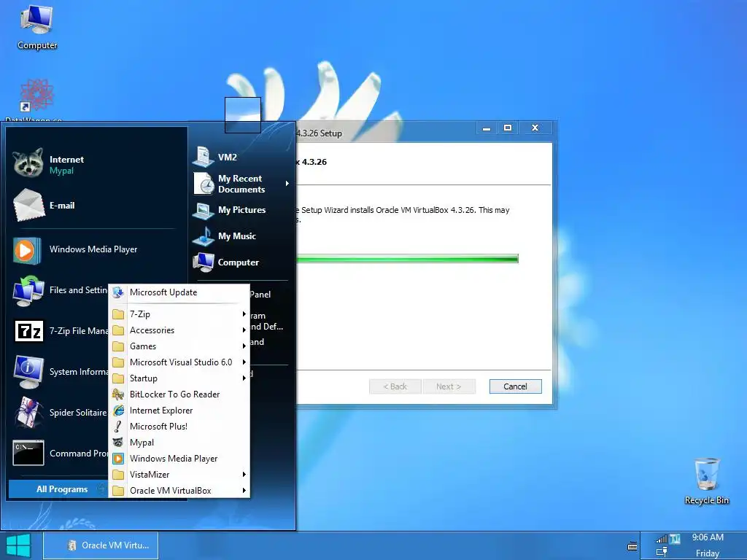Open the DataWagon desktop shortcut

coord(36,100)
